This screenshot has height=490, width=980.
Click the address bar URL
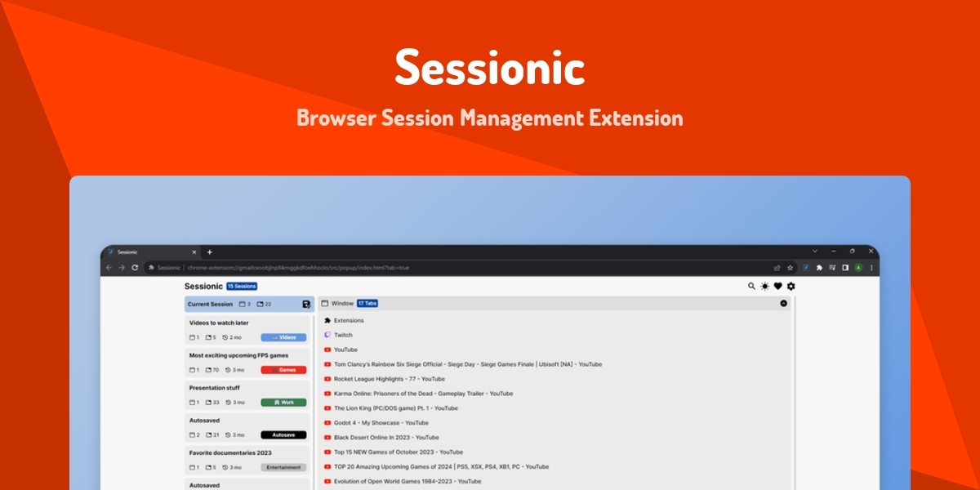coord(298,267)
